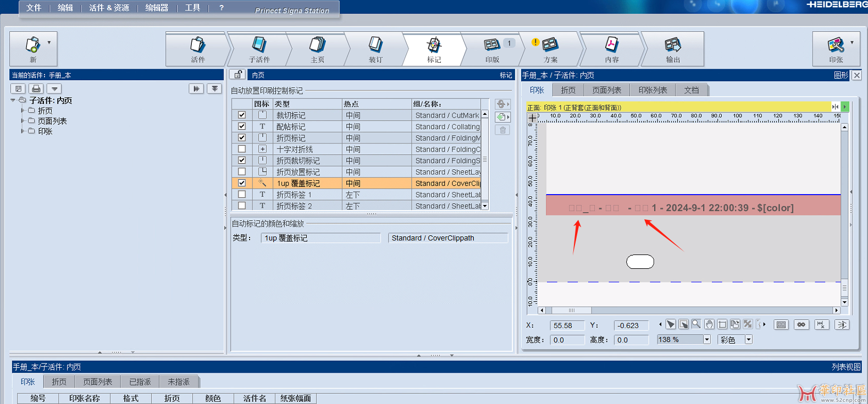Viewport: 868px width, 404px height.
Task: Go to the 活件 workflow step
Action: (198, 49)
